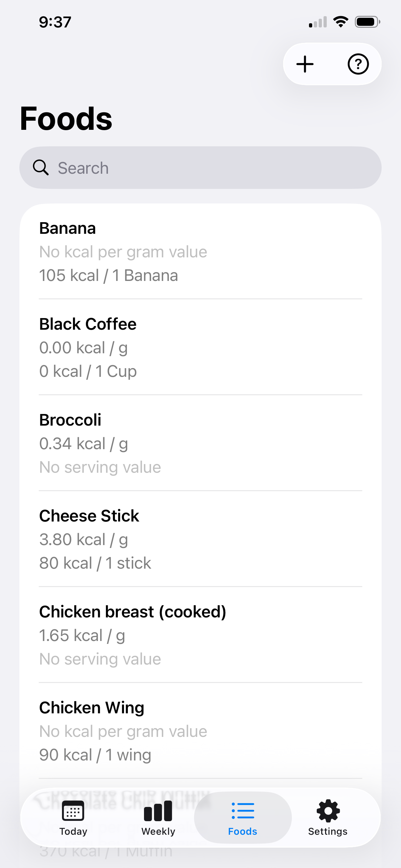Select the Broccoli food item
Viewport: 401px width, 868px height.
[200, 443]
